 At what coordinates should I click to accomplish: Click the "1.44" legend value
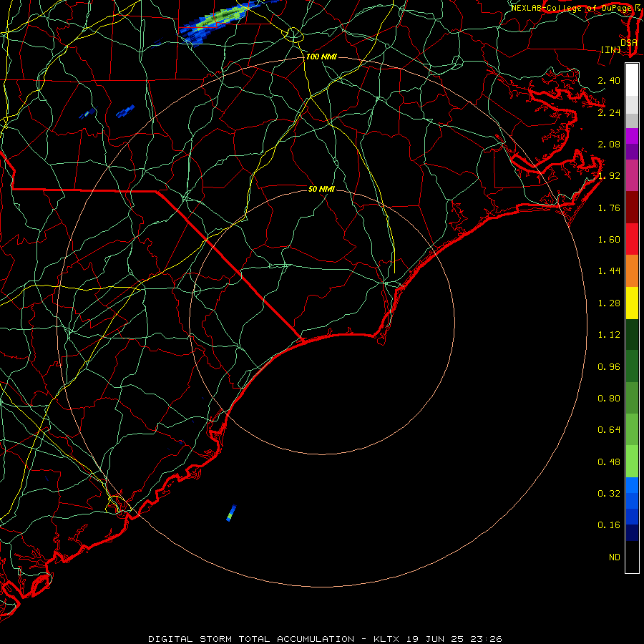pos(609,271)
